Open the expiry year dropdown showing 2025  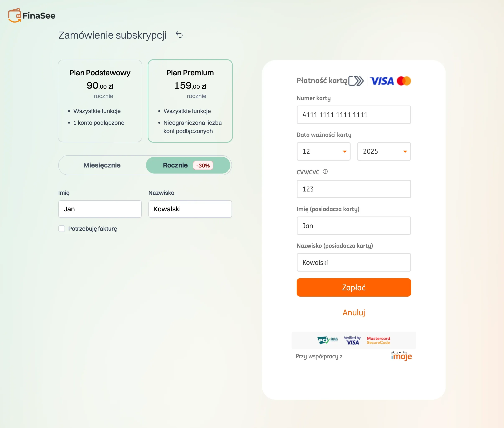[384, 151]
